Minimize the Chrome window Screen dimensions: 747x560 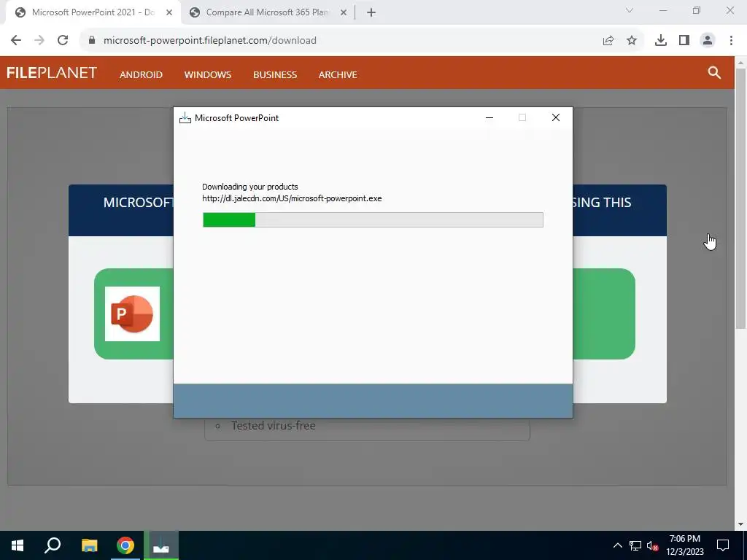coord(662,10)
